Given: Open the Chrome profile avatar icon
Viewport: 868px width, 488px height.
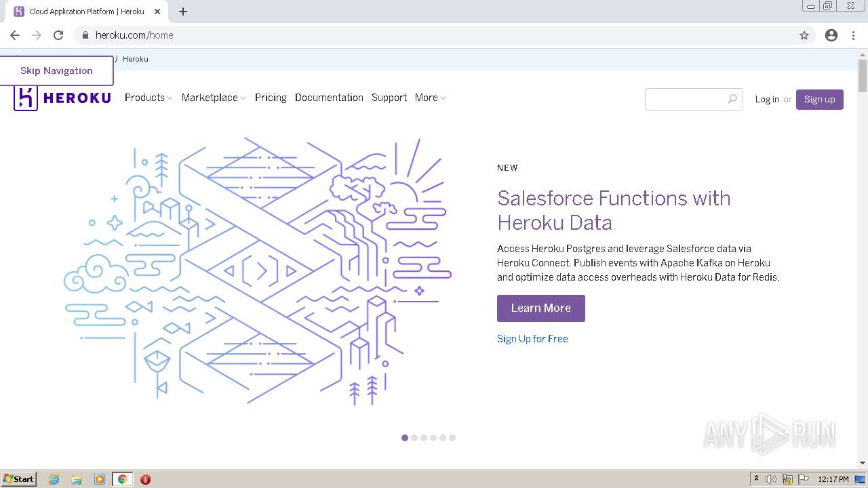Looking at the screenshot, I should (x=831, y=35).
